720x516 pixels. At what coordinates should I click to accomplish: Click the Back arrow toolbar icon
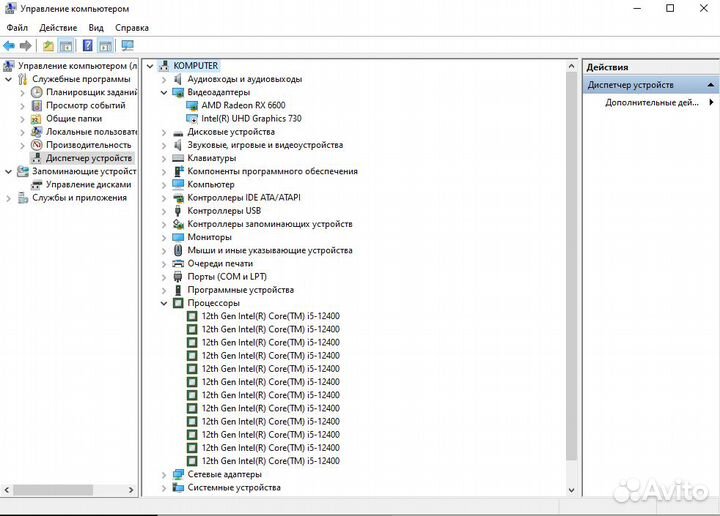click(x=9, y=46)
